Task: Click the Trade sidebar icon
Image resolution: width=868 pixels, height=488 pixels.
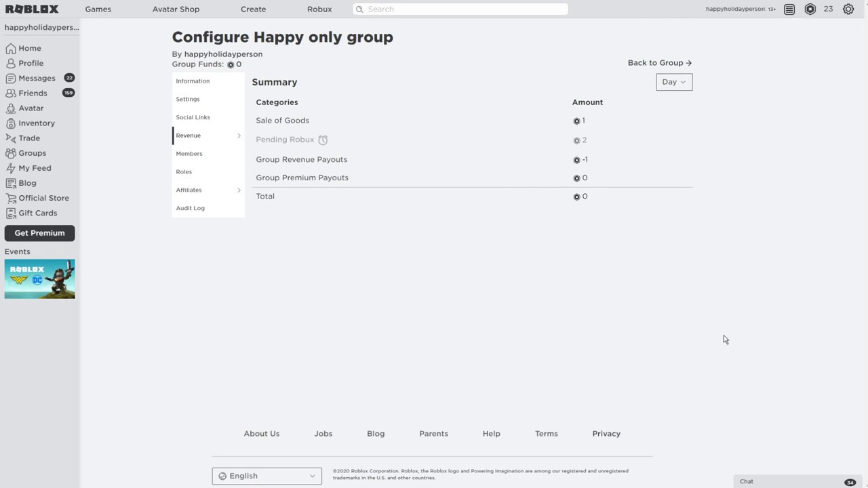Action: pyautogui.click(x=10, y=138)
